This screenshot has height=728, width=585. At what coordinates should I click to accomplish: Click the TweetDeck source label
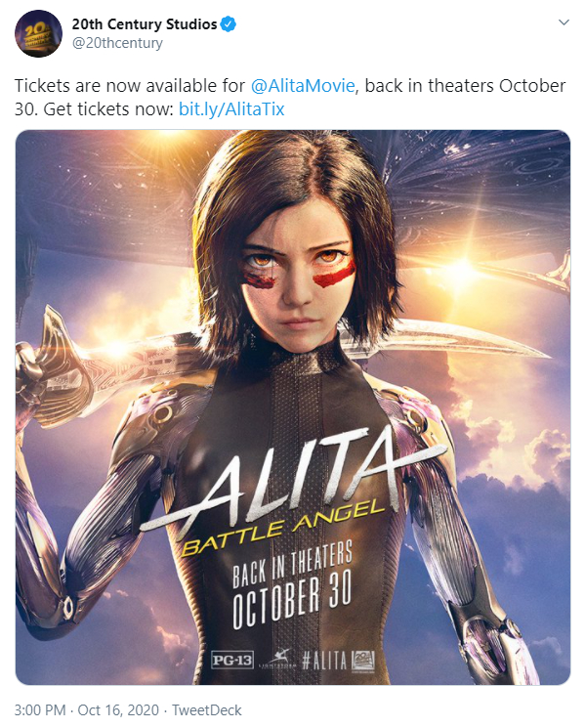[x=207, y=709]
